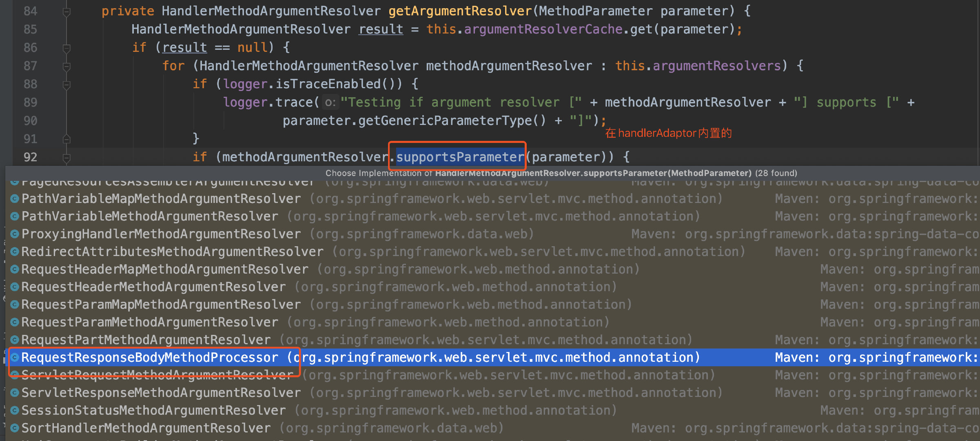Select PathVariableMethodArgumentResolver implementation
Screen dimensions: 980x441
tap(150, 216)
